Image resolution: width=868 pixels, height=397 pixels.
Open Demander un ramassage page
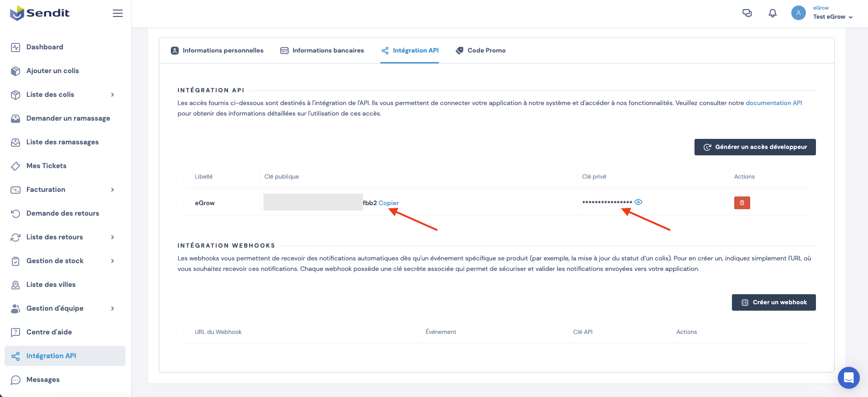pyautogui.click(x=68, y=118)
